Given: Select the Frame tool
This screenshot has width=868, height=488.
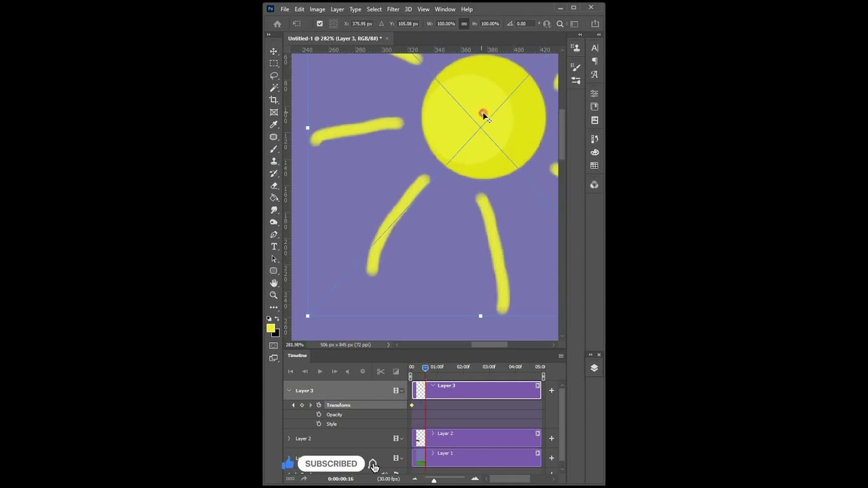Looking at the screenshot, I should [274, 112].
